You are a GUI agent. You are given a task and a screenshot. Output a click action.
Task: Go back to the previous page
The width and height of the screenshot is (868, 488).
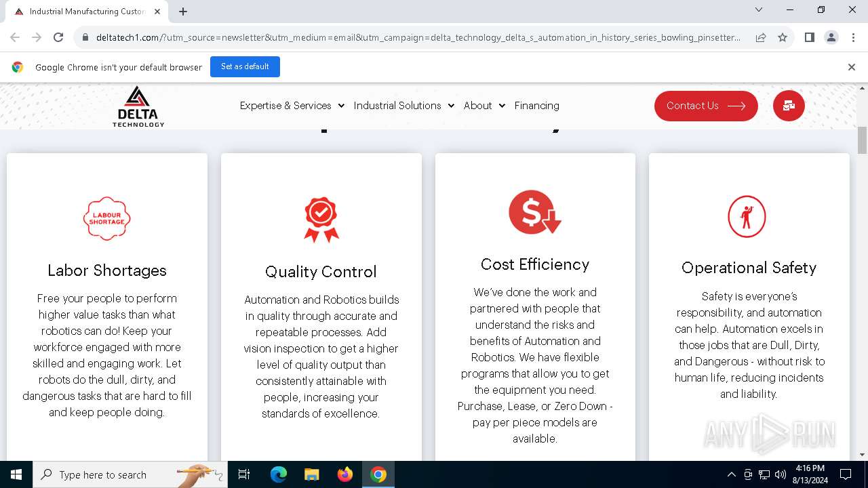15,37
